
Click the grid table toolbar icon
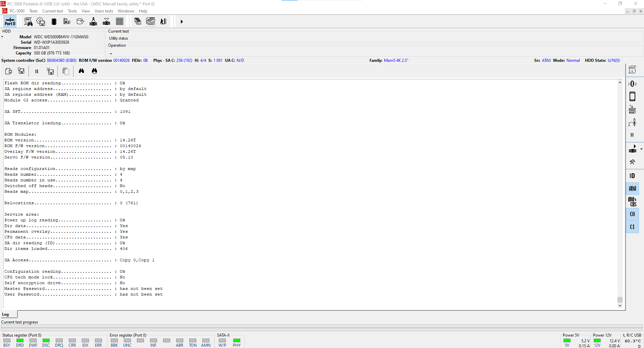coord(119,21)
